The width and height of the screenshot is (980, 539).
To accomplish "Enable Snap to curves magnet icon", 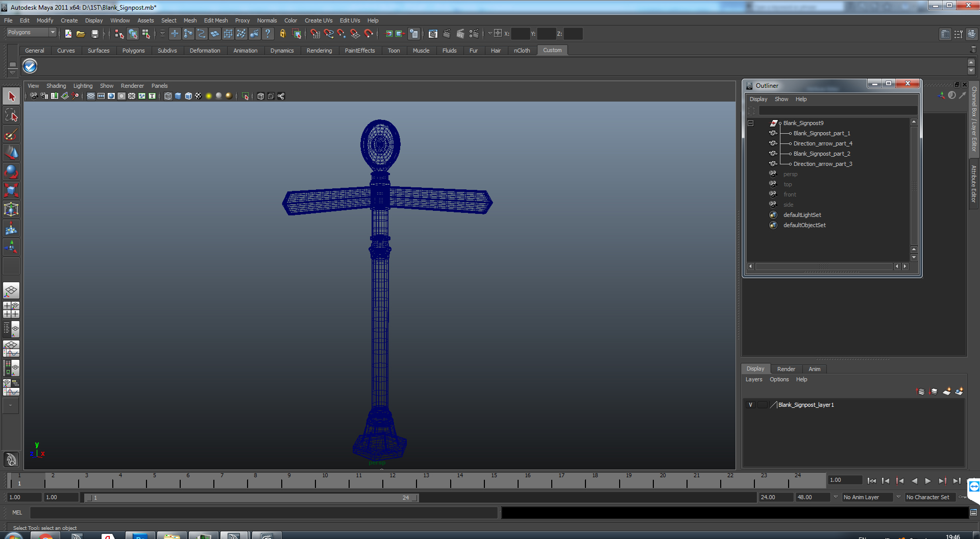I will pyautogui.click(x=328, y=34).
